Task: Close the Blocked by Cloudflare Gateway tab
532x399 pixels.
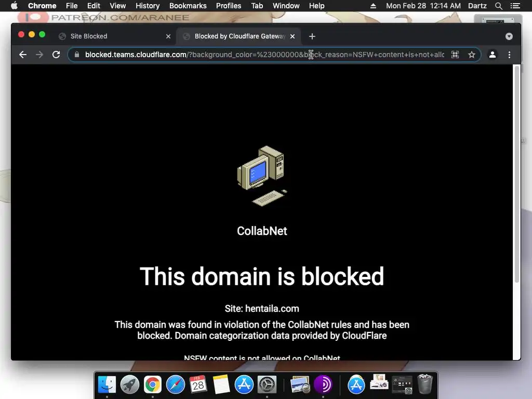Action: click(292, 36)
